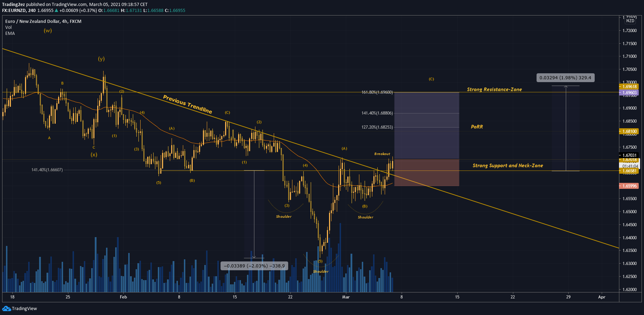644x315 pixels.
Task: Click the Shoulder label under wave (5) low
Action: [x=321, y=272]
